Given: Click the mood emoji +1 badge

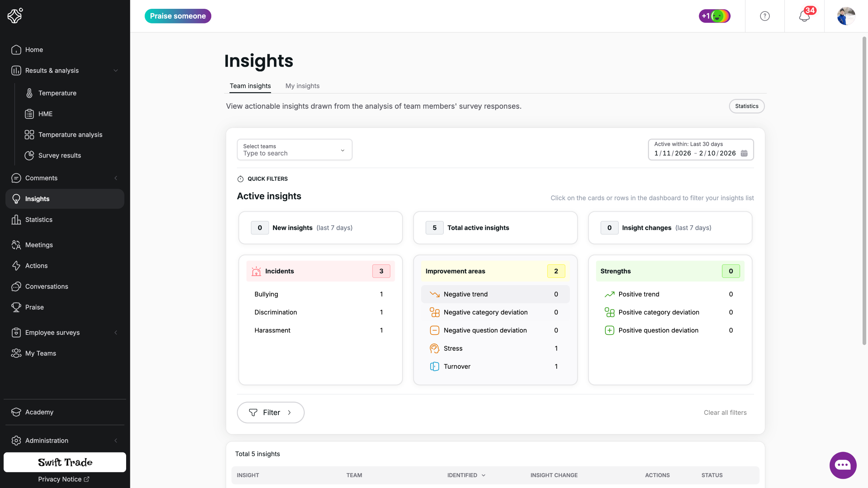Looking at the screenshot, I should click(x=714, y=16).
